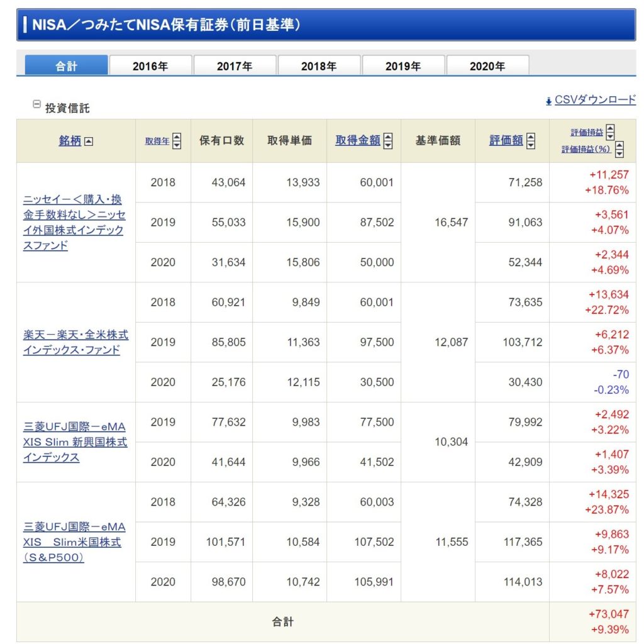Select the 2018年 tab
The image size is (644, 644).
319,66
